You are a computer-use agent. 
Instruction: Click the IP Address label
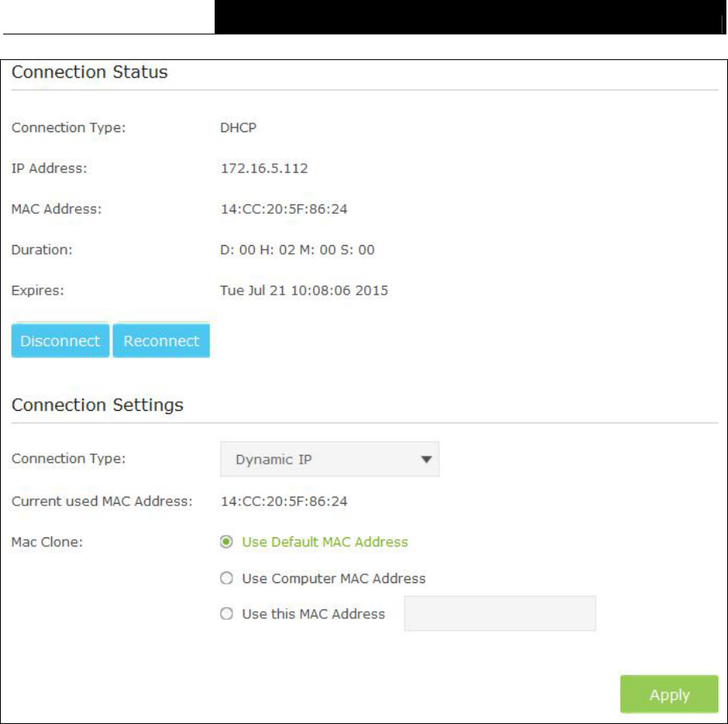(x=49, y=168)
